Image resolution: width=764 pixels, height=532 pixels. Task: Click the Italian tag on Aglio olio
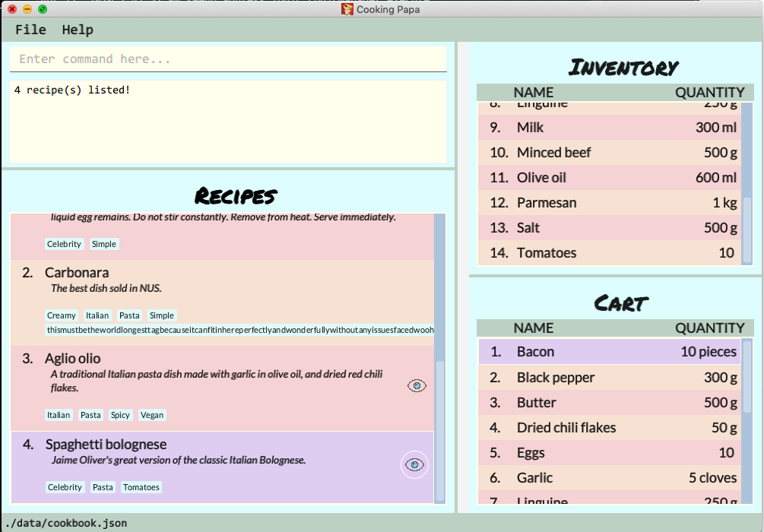[59, 415]
